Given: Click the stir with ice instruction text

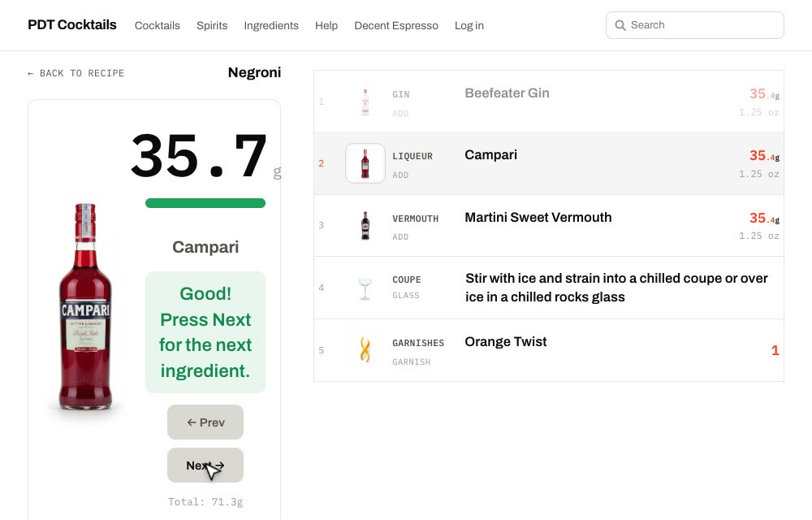Looking at the screenshot, I should point(616,288).
